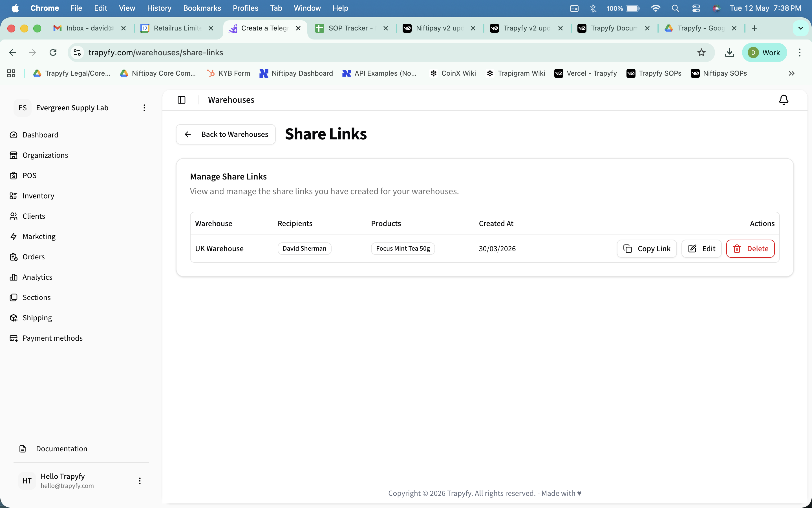Open Chrome three-dot menu

[x=799, y=52]
